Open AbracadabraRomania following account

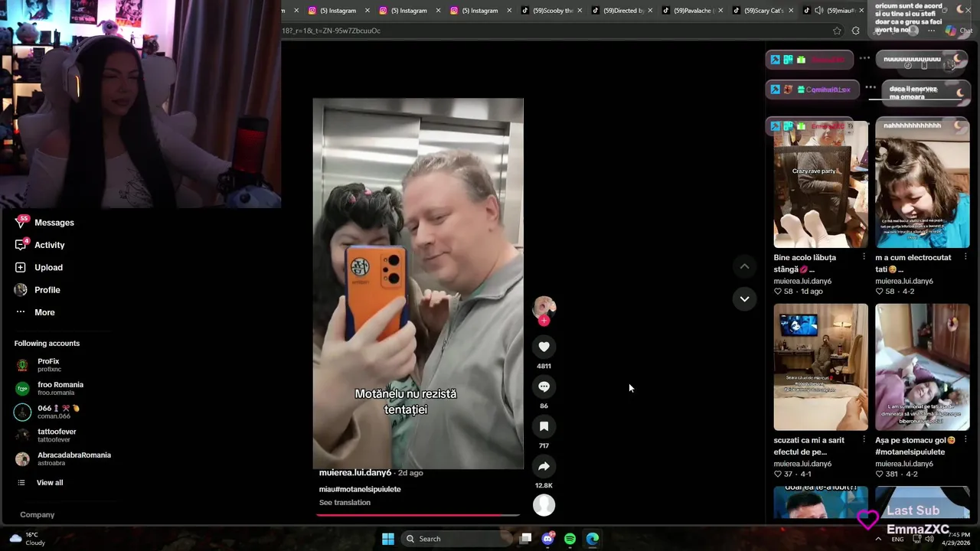pos(63,459)
